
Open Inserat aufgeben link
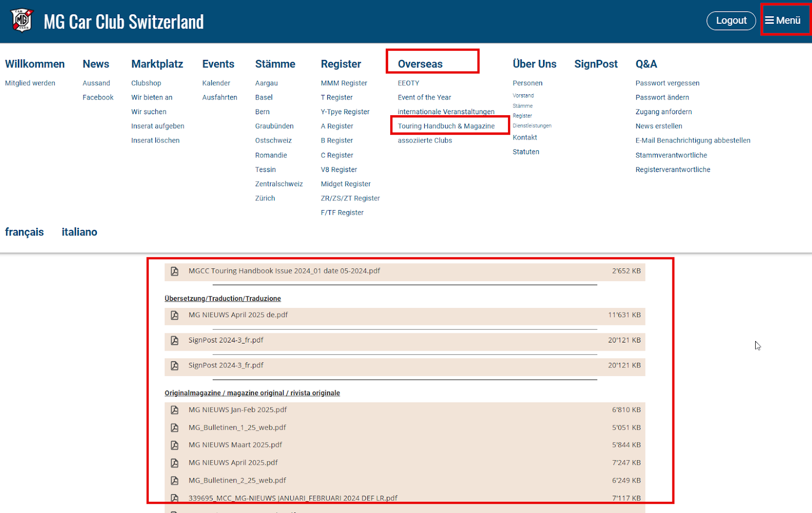158,126
